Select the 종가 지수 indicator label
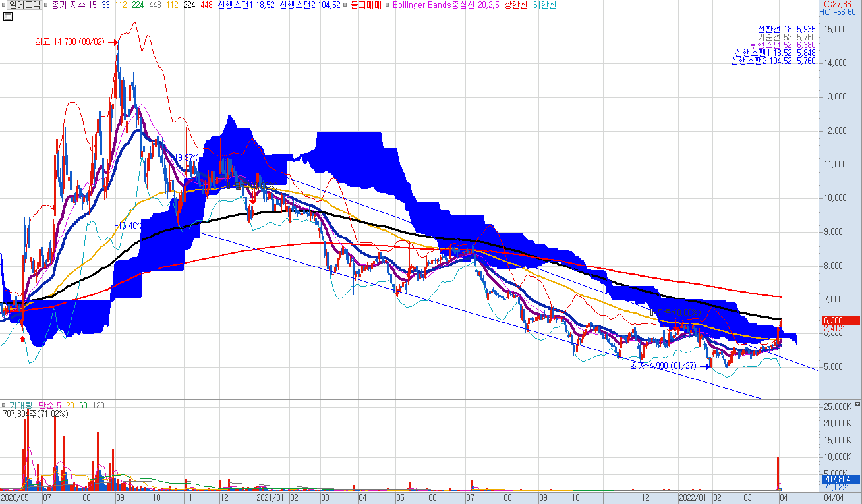 tap(68, 5)
